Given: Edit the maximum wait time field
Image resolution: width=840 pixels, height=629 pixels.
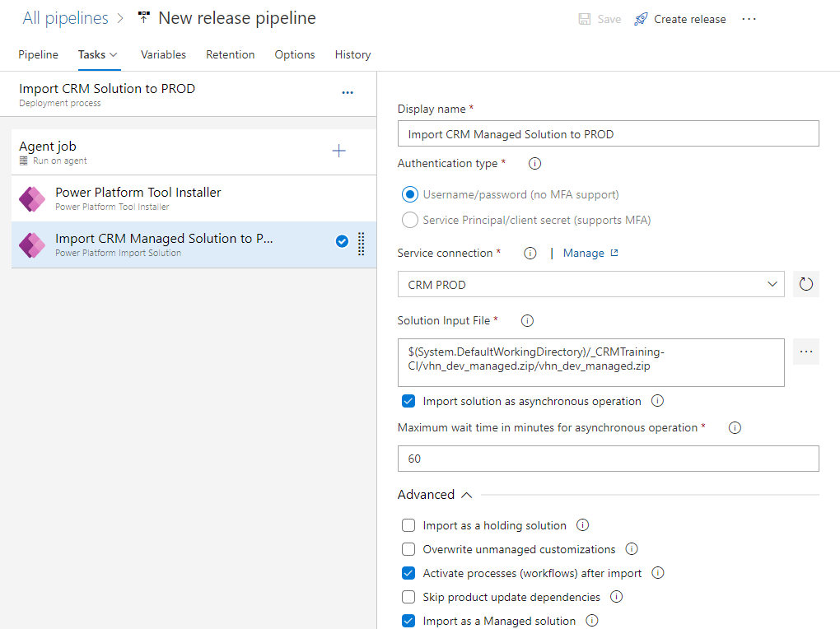Looking at the screenshot, I should [x=608, y=459].
